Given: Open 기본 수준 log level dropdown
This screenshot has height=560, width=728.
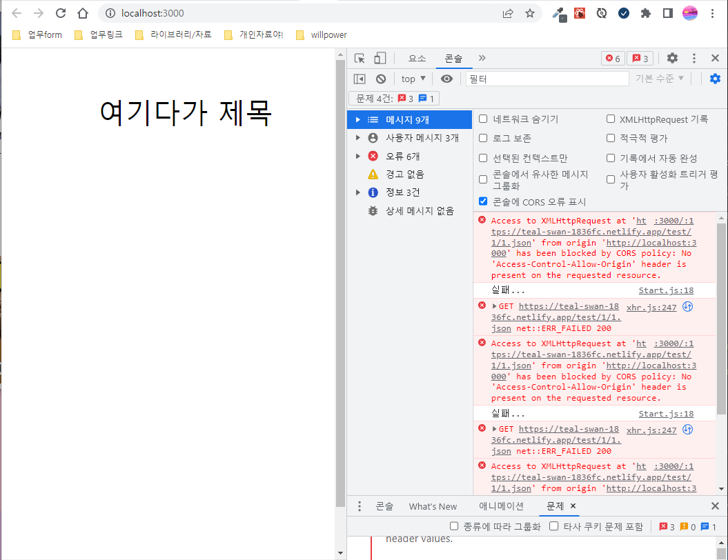Looking at the screenshot, I should click(660, 79).
